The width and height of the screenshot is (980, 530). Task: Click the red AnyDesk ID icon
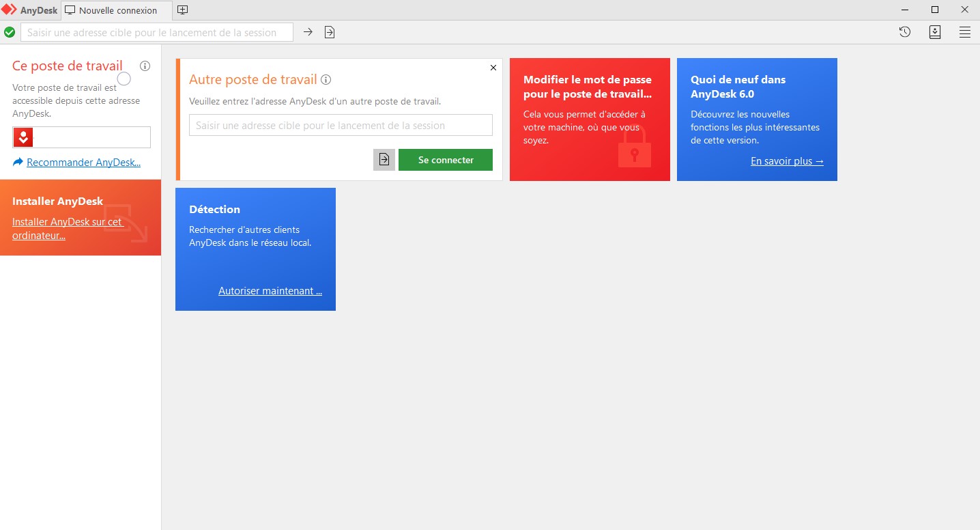pos(23,137)
